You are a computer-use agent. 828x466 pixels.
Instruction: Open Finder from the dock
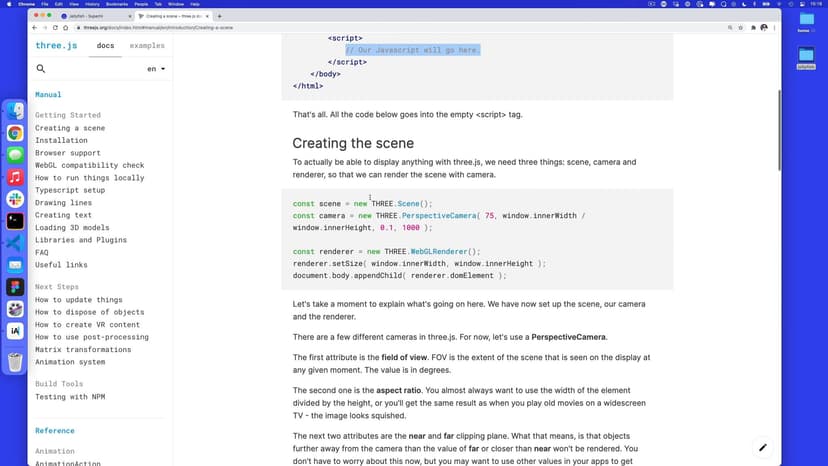(x=15, y=111)
